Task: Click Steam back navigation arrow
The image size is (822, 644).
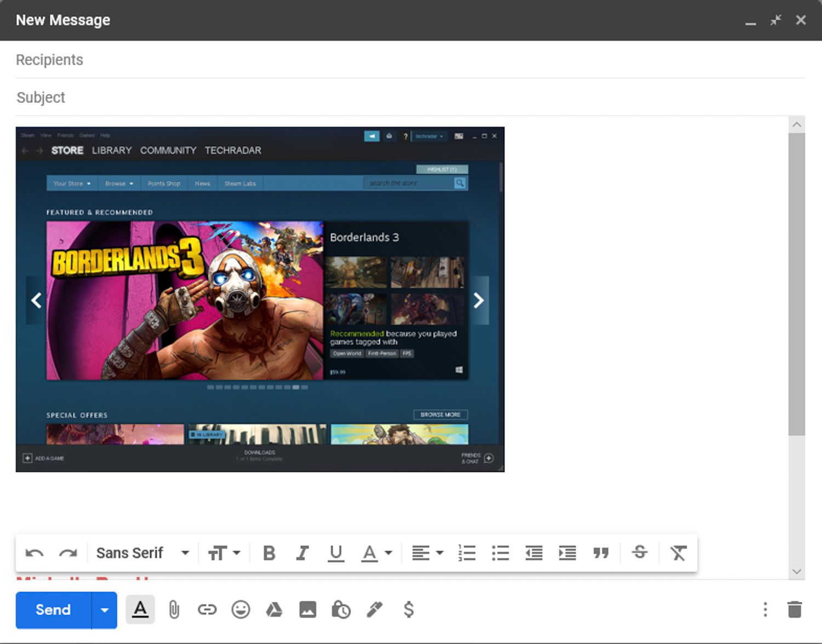Action: tap(25, 150)
